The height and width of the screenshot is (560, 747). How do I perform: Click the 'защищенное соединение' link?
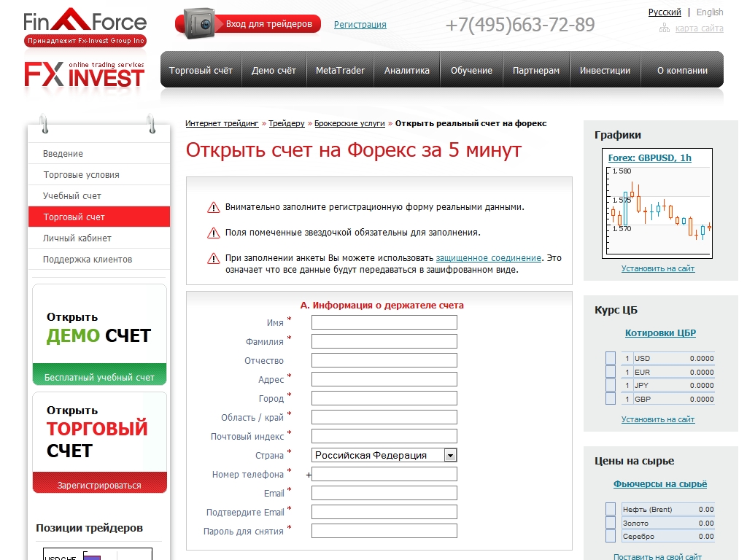pyautogui.click(x=488, y=258)
